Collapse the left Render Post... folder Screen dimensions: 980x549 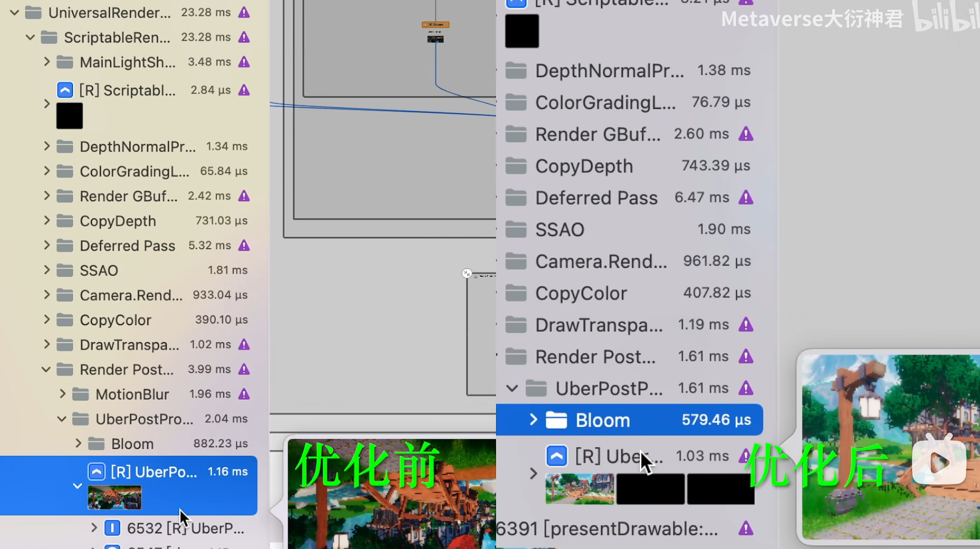tap(46, 369)
